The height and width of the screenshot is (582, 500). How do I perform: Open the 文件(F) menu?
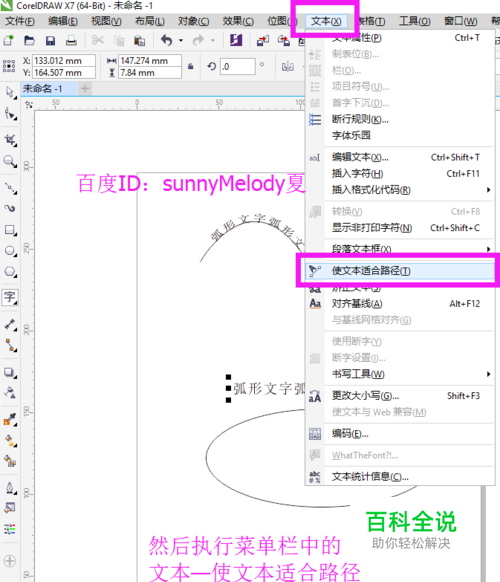(x=20, y=21)
